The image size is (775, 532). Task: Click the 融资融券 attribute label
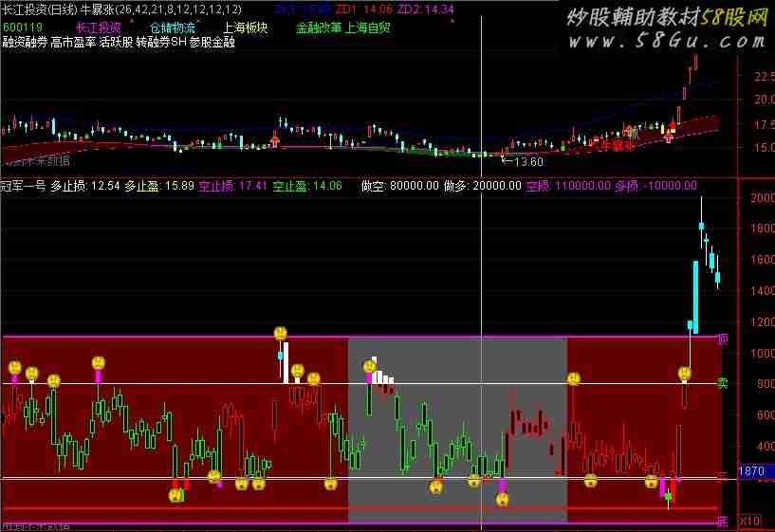(25, 43)
